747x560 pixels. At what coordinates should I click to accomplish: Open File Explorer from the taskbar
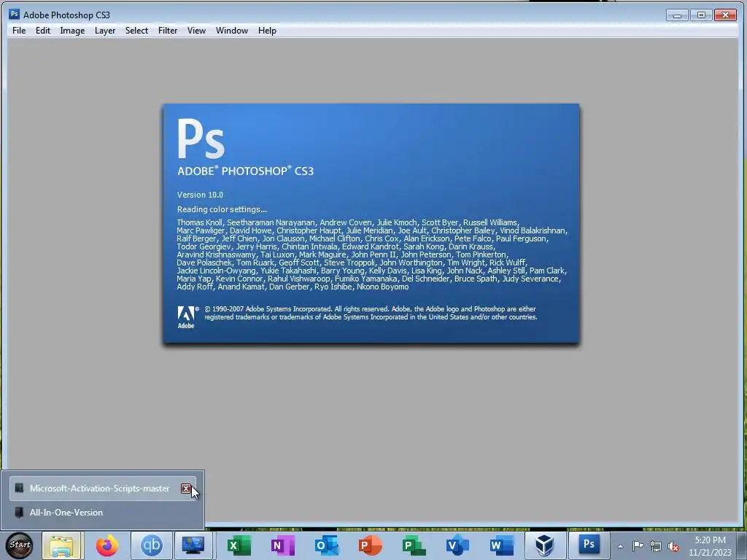[62, 545]
